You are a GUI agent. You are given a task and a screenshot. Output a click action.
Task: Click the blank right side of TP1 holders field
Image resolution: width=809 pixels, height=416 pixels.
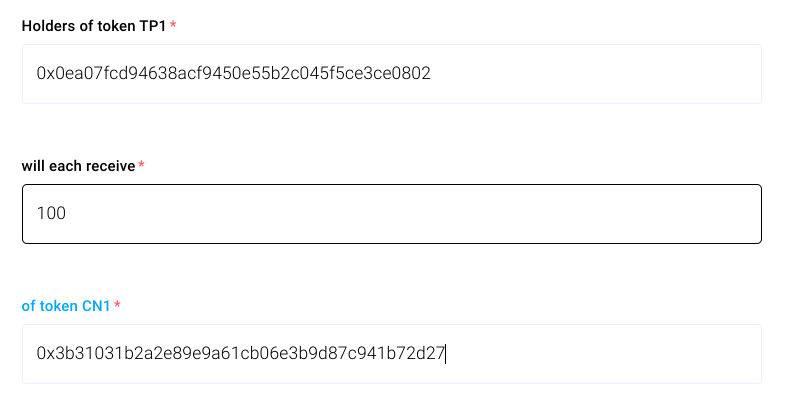click(600, 74)
